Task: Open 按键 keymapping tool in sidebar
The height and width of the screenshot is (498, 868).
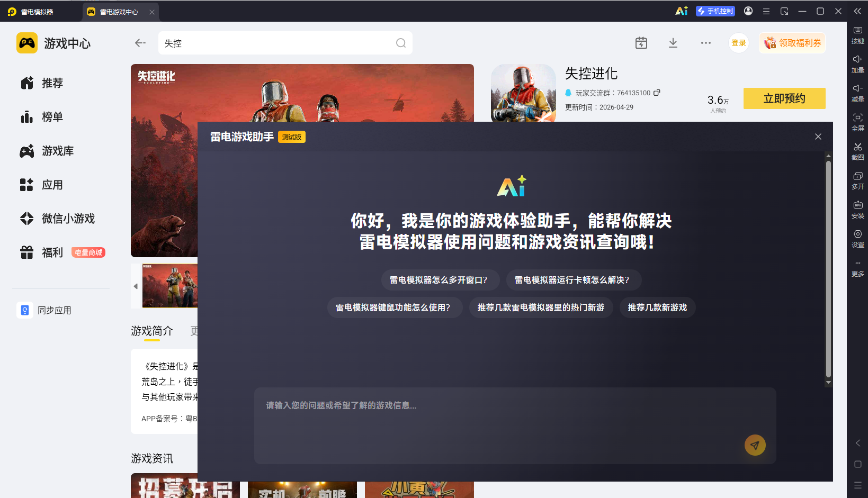Action: point(858,35)
